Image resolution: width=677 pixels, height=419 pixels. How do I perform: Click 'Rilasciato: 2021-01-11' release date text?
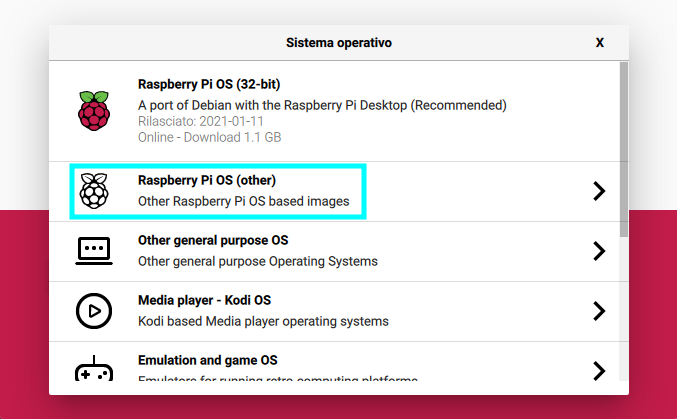coord(201,121)
